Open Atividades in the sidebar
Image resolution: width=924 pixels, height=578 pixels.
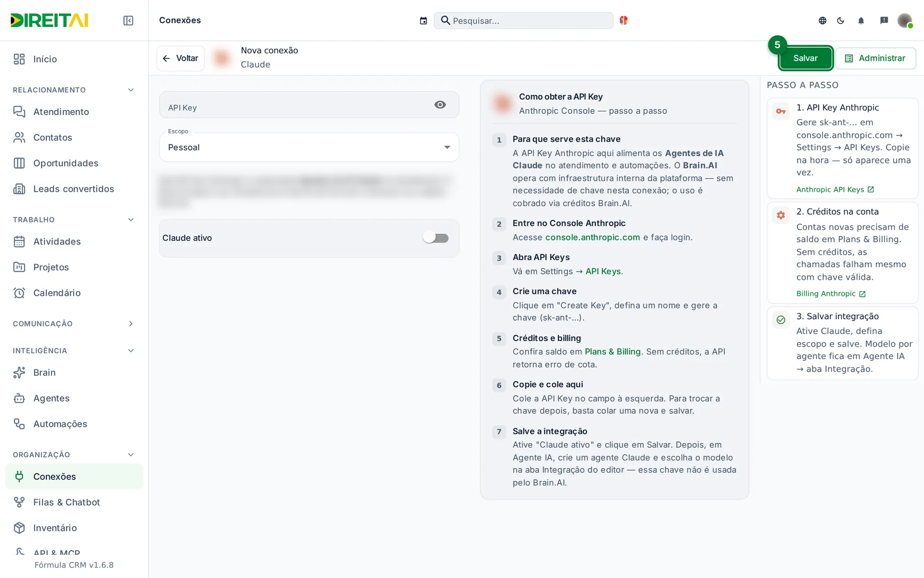point(74,241)
